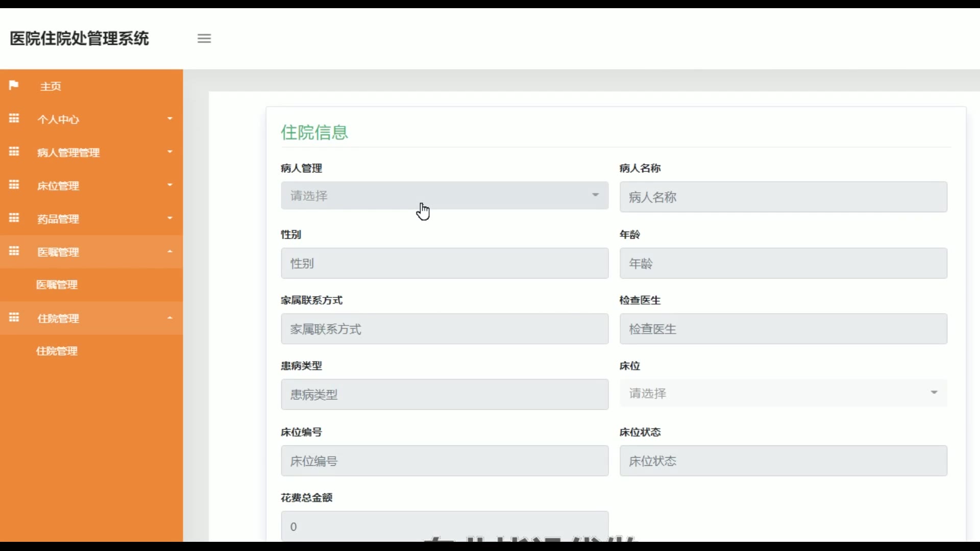The image size is (980, 551).
Task: Go to 主页 in sidebar
Action: coord(51,86)
